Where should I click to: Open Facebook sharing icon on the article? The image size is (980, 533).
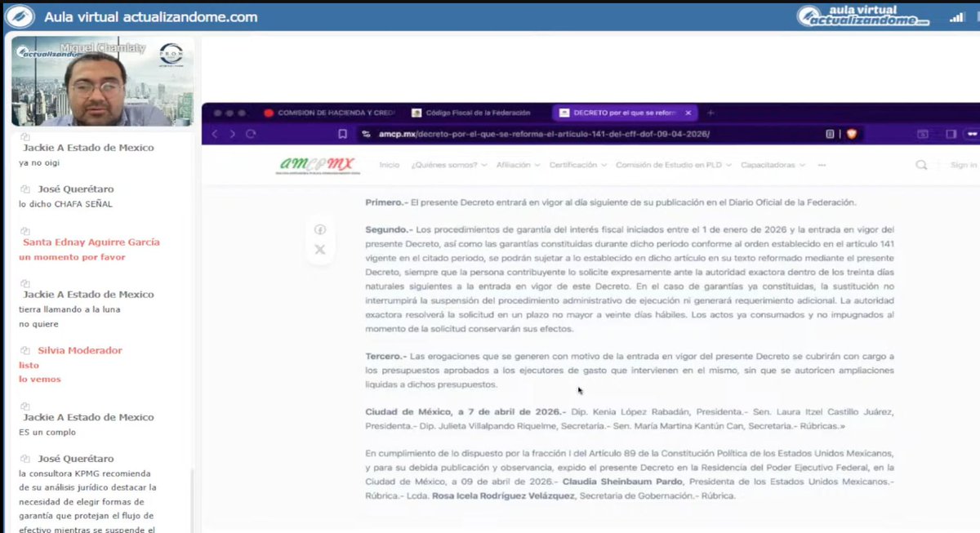320,229
